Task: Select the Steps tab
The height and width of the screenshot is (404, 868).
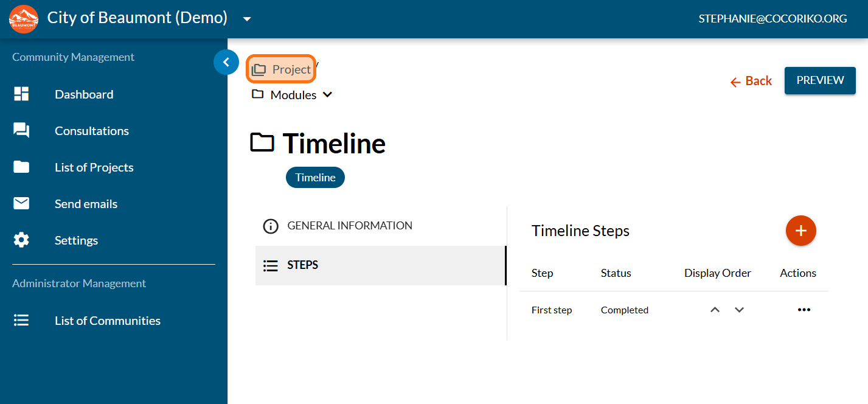Action: point(302,265)
